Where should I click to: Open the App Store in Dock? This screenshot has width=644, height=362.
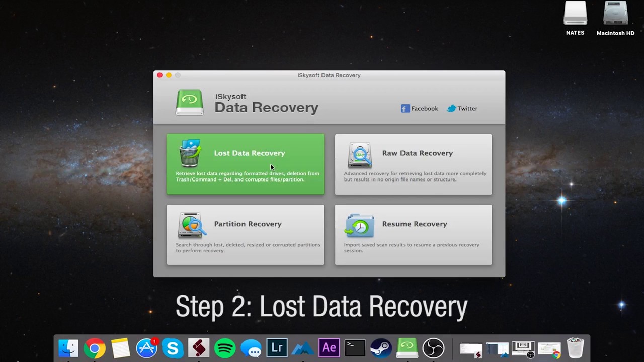[146, 348]
